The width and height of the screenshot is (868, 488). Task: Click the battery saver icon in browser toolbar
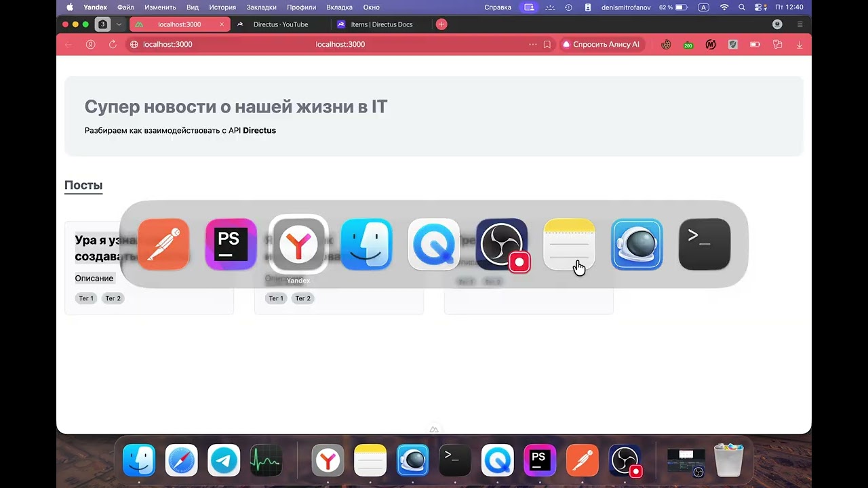click(x=755, y=45)
